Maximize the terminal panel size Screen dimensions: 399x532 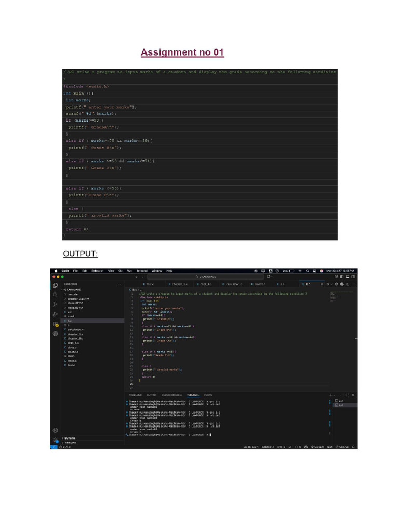[348, 395]
